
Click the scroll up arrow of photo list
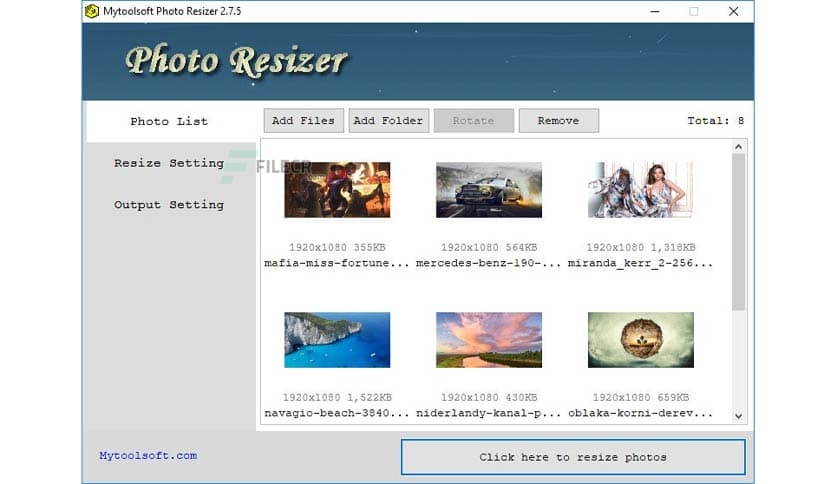[738, 147]
